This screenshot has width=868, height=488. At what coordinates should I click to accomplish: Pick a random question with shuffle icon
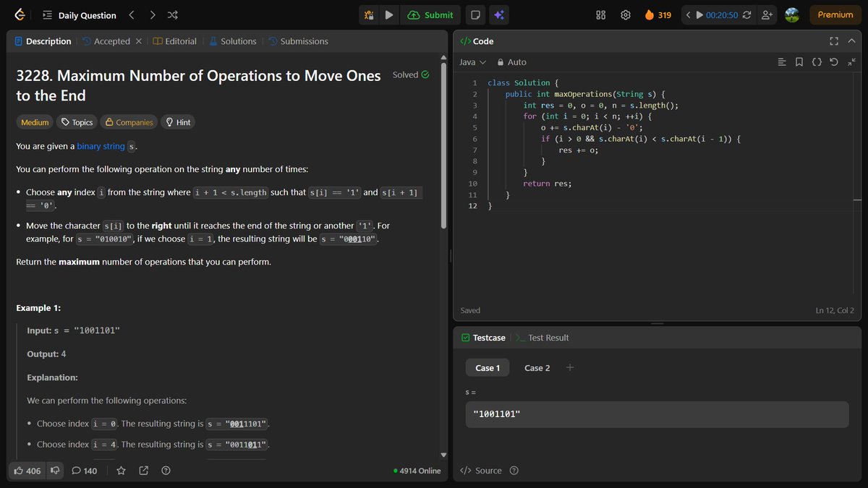(172, 14)
